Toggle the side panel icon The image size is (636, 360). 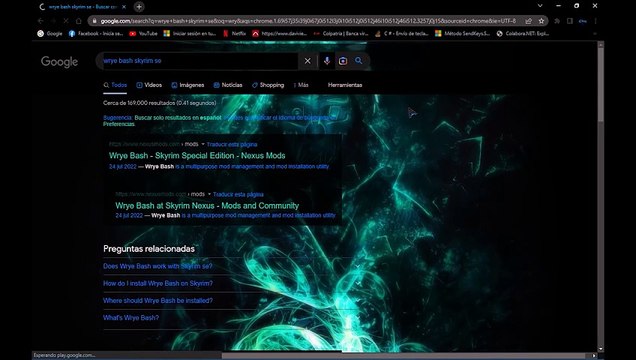569,21
